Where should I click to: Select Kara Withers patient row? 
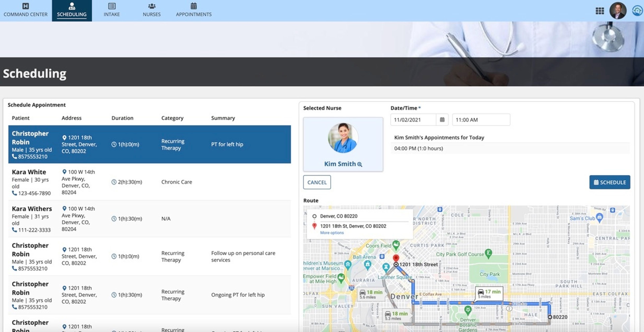(x=149, y=218)
